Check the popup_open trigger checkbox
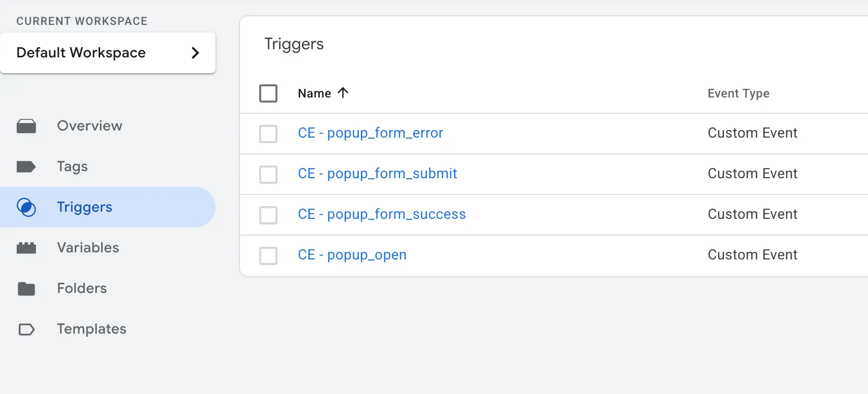 click(268, 256)
